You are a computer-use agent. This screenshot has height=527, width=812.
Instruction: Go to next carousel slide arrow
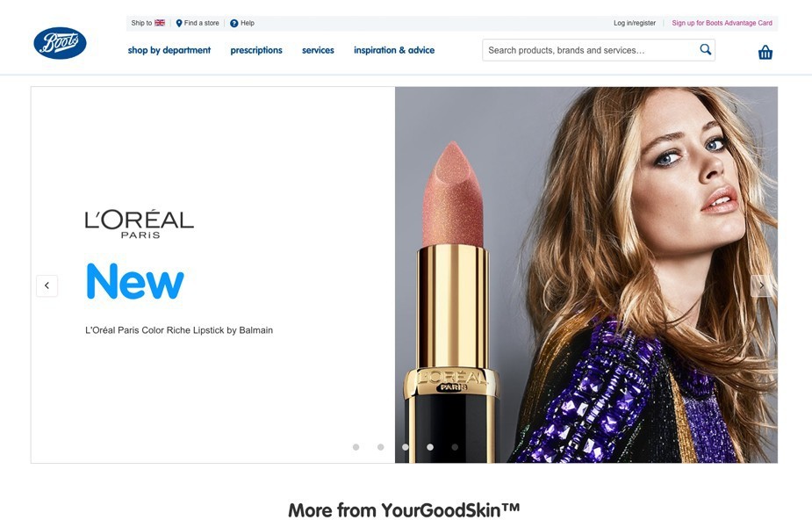(x=761, y=285)
